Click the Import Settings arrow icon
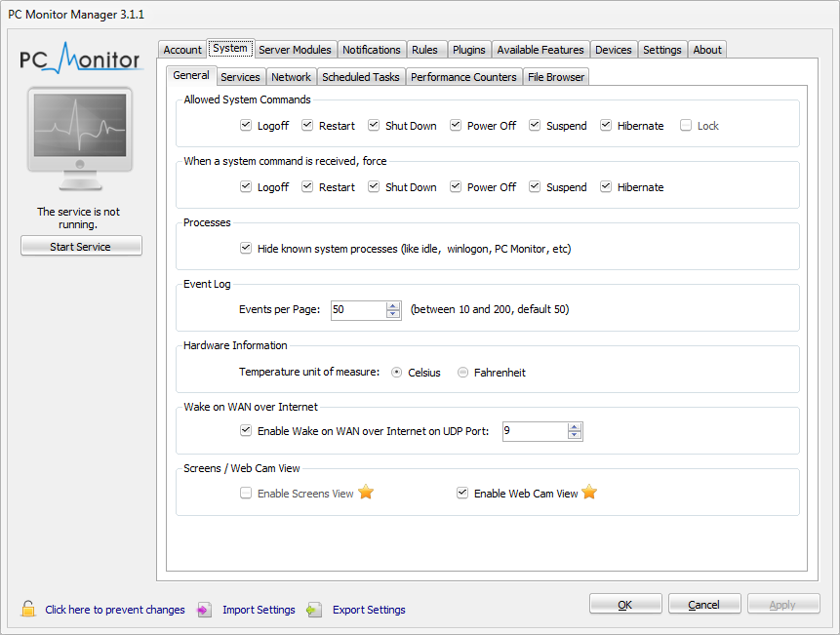Screen dimensions: 840x635 pos(204,610)
